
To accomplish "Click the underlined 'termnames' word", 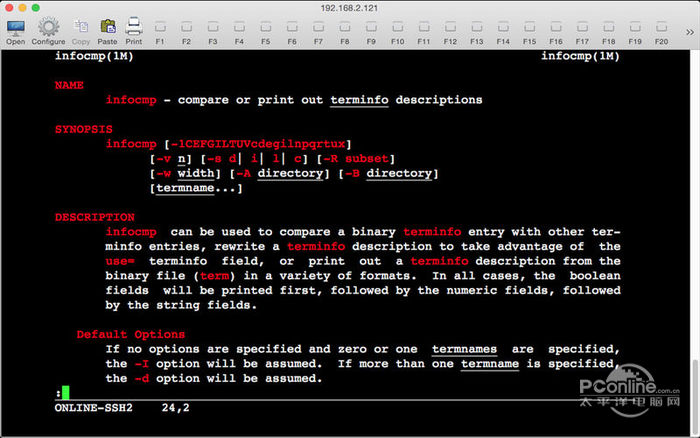I will coord(464,349).
